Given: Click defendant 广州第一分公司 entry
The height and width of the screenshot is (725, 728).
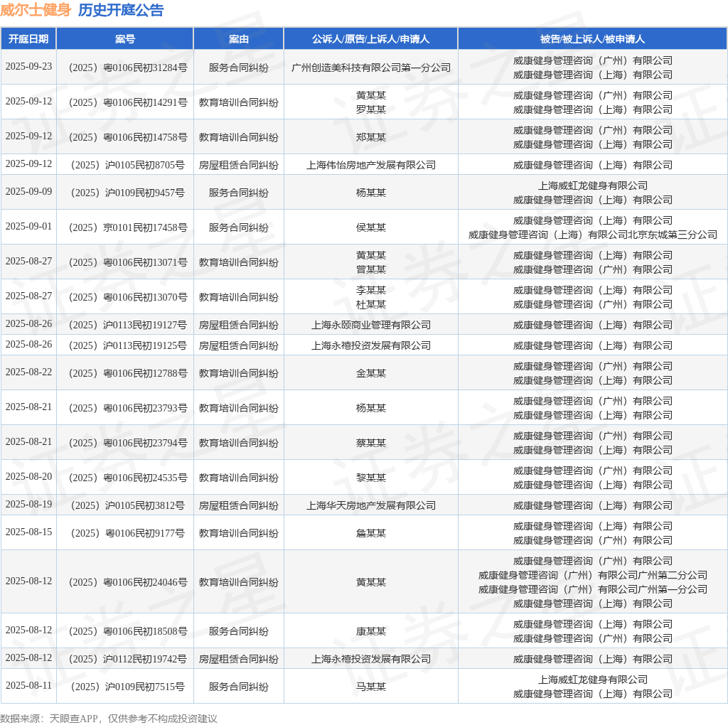Looking at the screenshot, I should (x=592, y=589).
